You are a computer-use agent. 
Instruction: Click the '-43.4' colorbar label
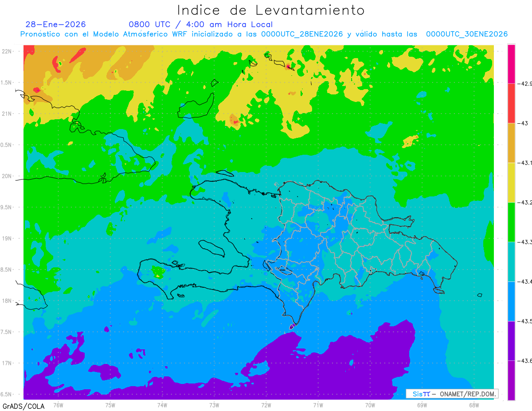coord(524,281)
